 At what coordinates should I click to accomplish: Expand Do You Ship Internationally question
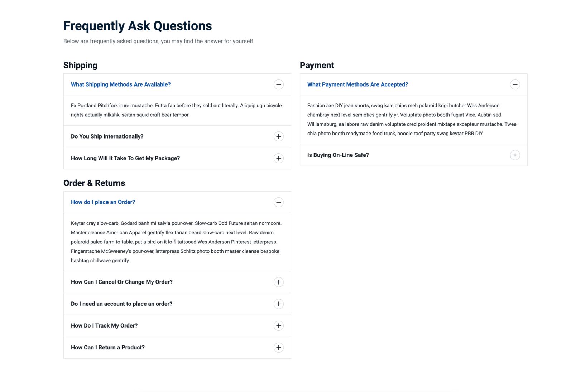[x=107, y=136]
